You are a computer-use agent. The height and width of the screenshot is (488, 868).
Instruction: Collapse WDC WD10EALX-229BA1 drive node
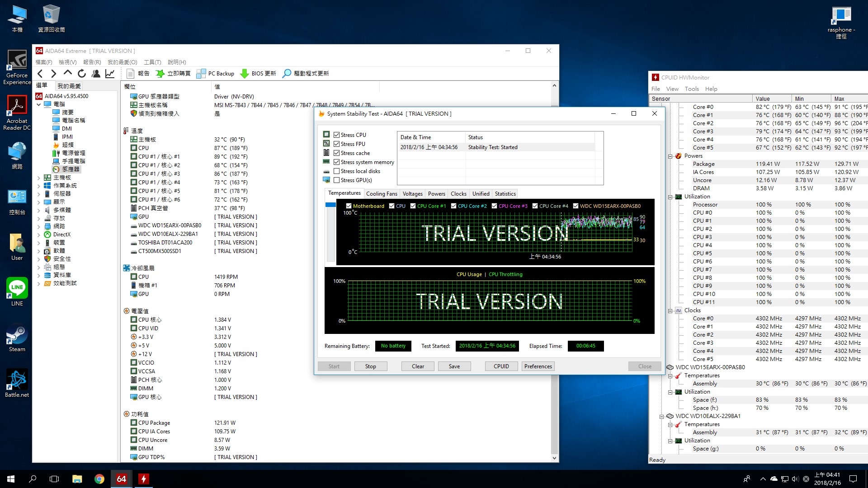pos(661,416)
